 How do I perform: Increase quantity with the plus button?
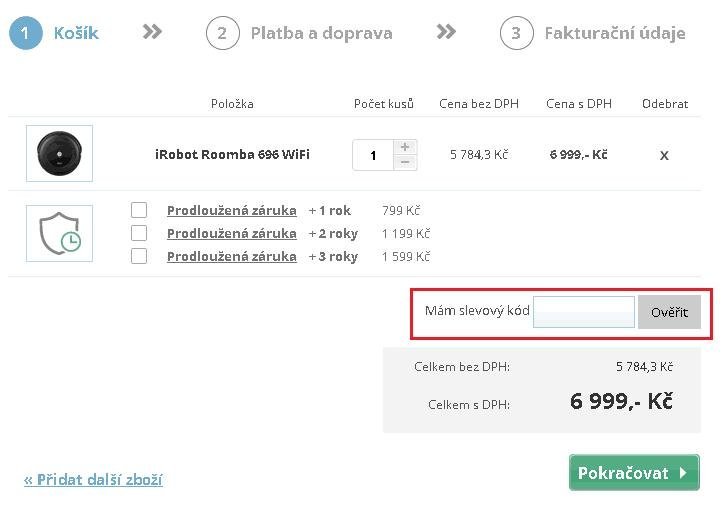pos(405,147)
